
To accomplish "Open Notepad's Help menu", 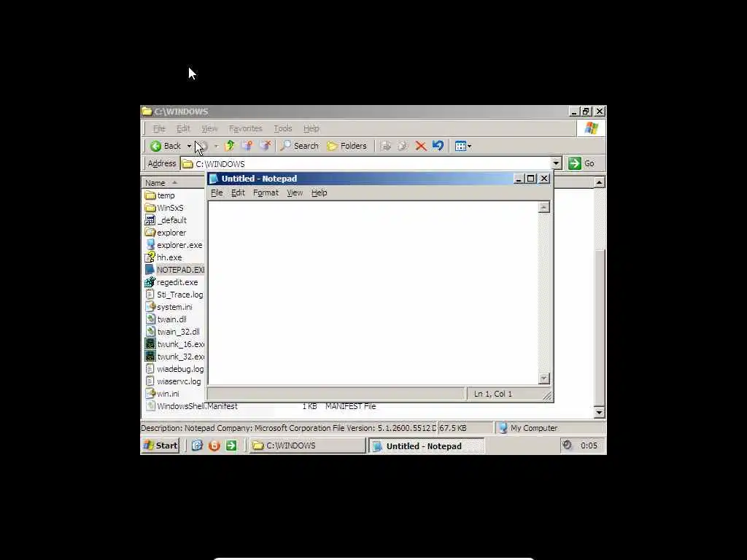I will pos(319,192).
